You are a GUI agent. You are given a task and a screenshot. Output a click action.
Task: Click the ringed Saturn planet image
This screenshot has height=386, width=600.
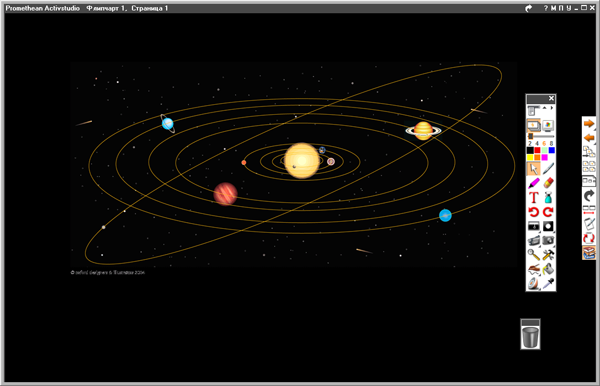pyautogui.click(x=423, y=130)
